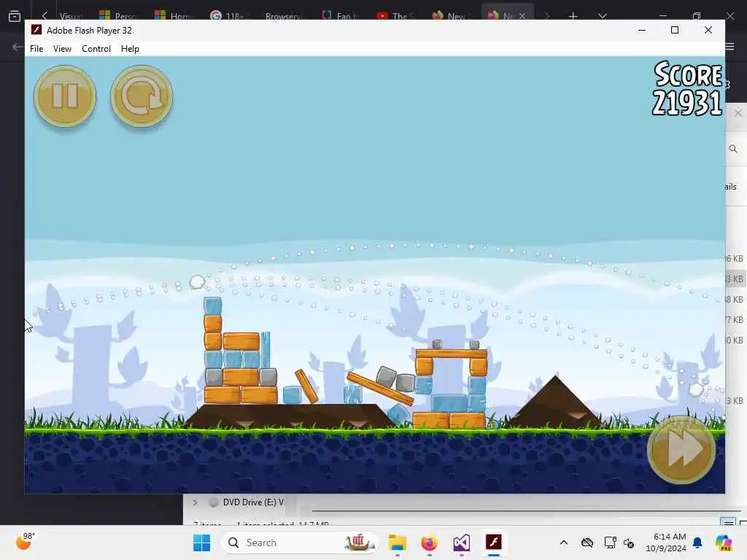This screenshot has width=747, height=560.
Task: Click the taskbar Search box
Action: (300, 542)
